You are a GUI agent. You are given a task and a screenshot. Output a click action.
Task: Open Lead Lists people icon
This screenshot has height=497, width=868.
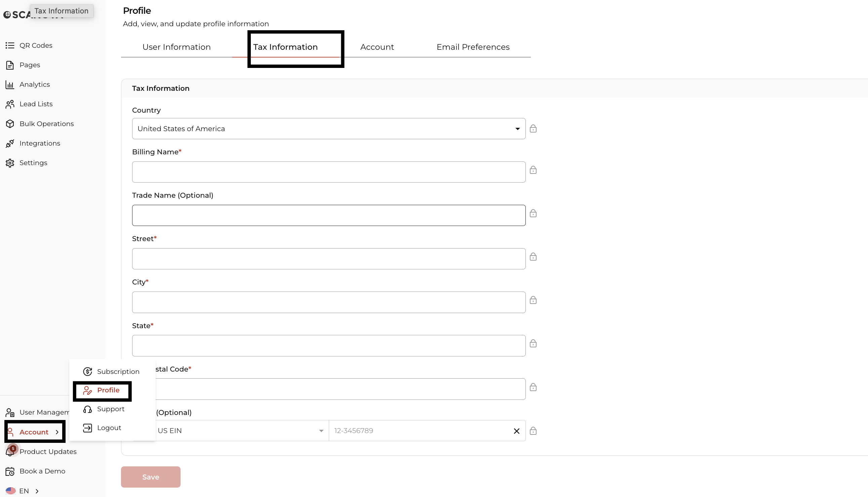pos(10,104)
